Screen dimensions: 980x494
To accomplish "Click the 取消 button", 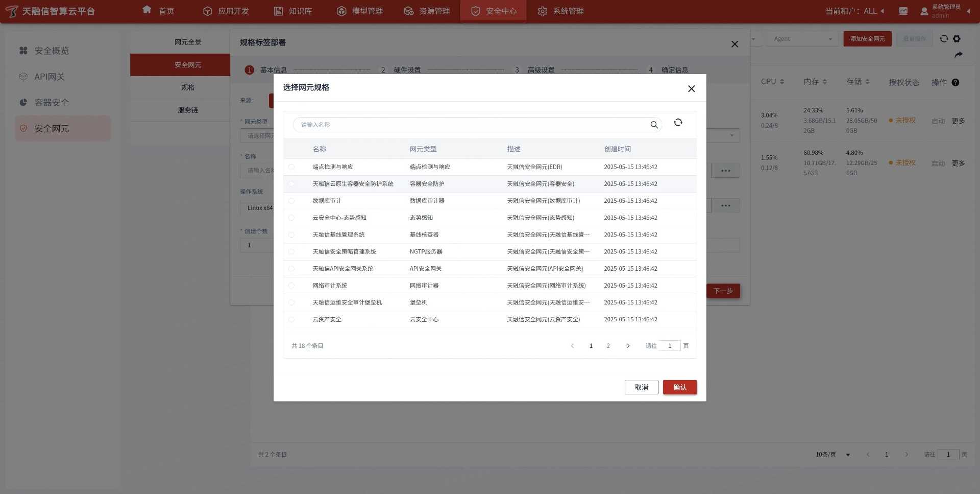I will tap(641, 387).
